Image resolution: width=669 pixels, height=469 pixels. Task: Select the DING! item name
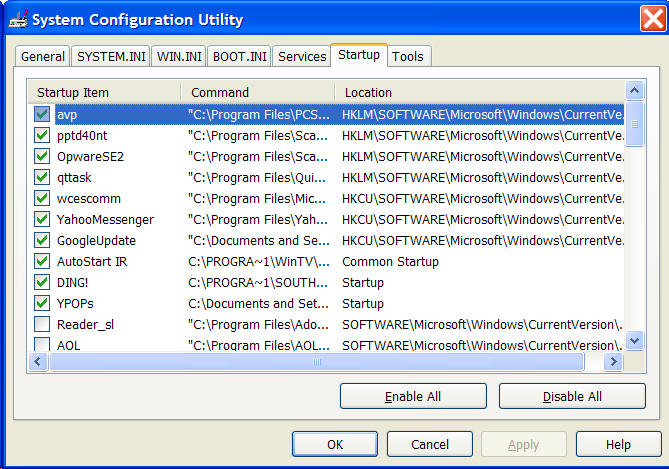72,283
